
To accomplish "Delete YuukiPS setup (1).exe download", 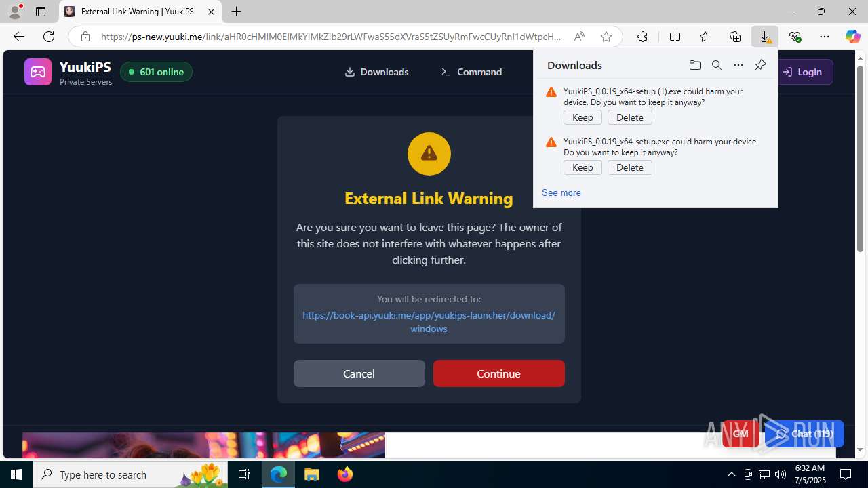I will (630, 117).
